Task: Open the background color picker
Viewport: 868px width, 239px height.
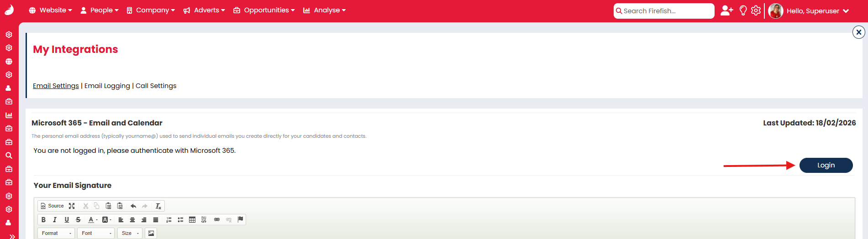Action: 107,220
